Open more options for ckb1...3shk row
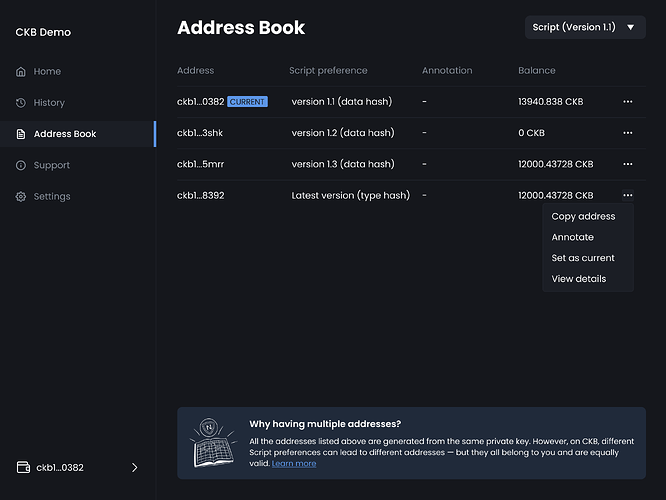The height and width of the screenshot is (500, 666). (627, 133)
